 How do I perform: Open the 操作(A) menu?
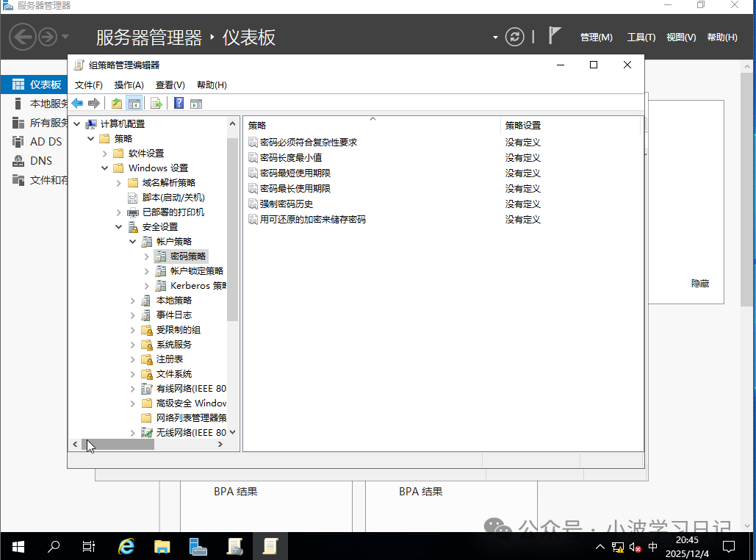coord(128,85)
